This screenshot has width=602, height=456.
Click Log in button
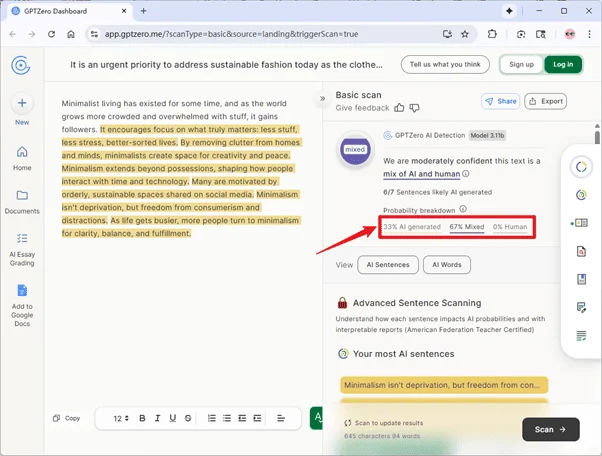coord(563,64)
